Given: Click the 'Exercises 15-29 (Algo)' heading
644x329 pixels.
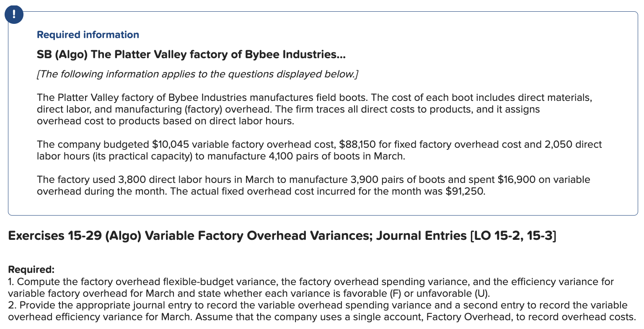Looking at the screenshot, I should [x=75, y=236].
